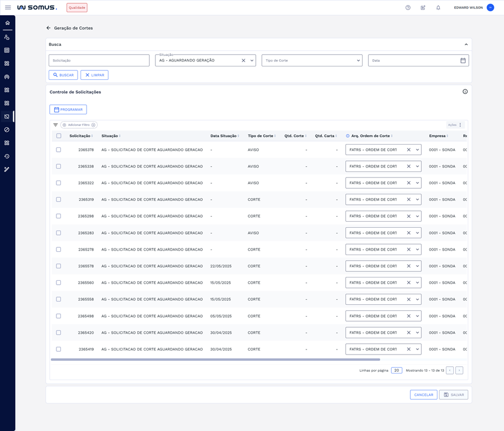
Task: Toggle the select-all checkbox in the table header
Action: pos(59,136)
